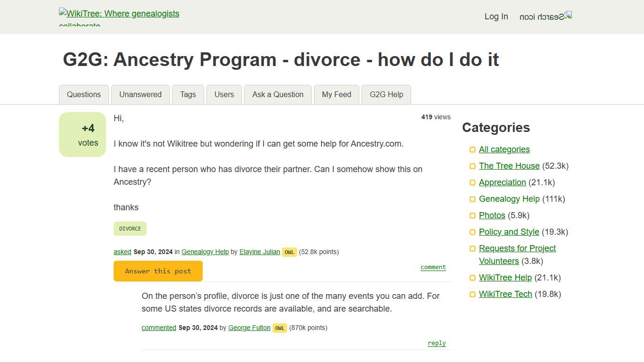Viewport: 644px width, 362px height.
Task: Visit Elayine Julian's profile link
Action: tap(259, 252)
